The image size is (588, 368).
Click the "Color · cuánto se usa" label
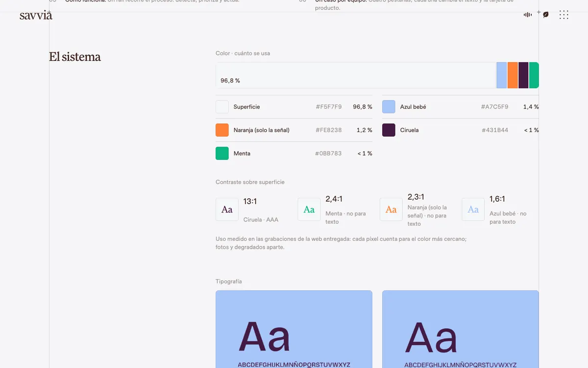(243, 53)
